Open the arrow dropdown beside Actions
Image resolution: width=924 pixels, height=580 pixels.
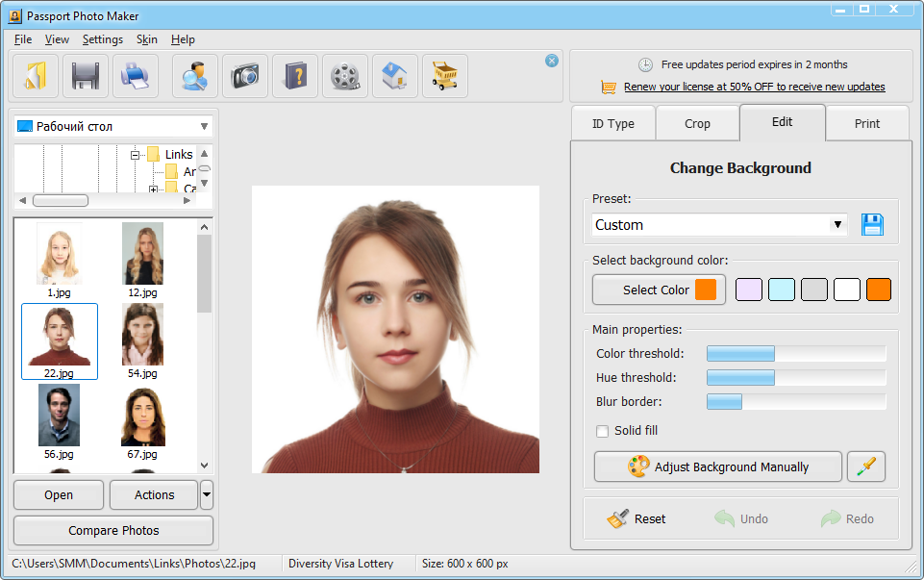click(x=207, y=495)
